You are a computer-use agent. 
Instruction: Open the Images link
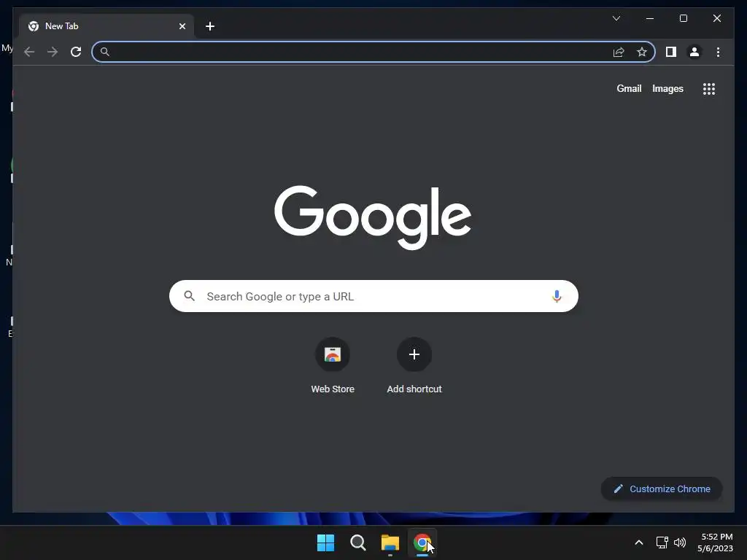pos(667,88)
